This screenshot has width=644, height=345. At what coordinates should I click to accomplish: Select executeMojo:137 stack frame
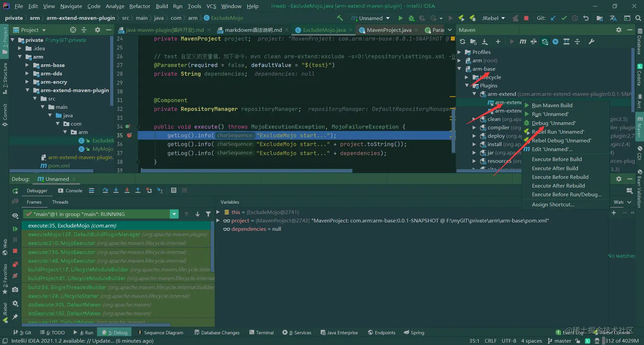[117, 234]
